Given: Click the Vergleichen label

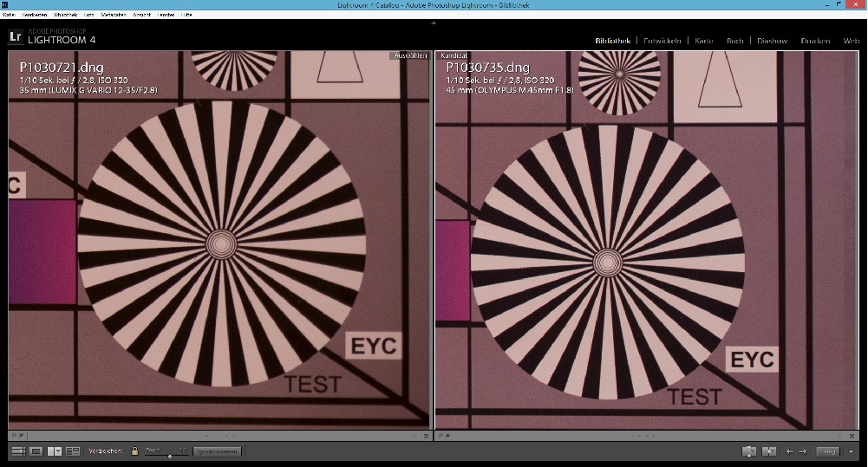Looking at the screenshot, I should [x=106, y=451].
